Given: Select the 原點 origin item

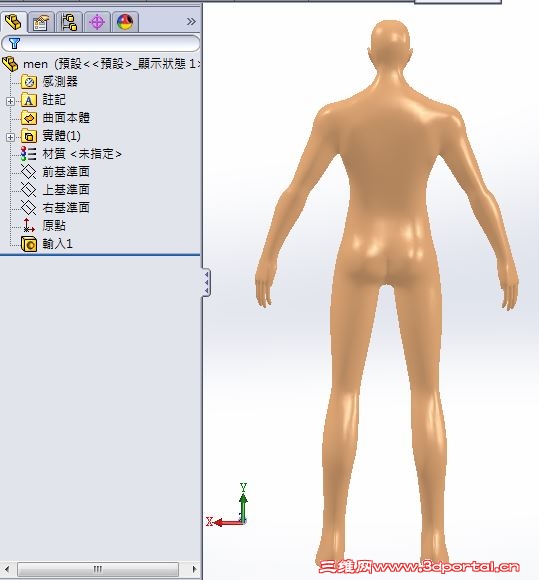Looking at the screenshot, I should pyautogui.click(x=54, y=225).
